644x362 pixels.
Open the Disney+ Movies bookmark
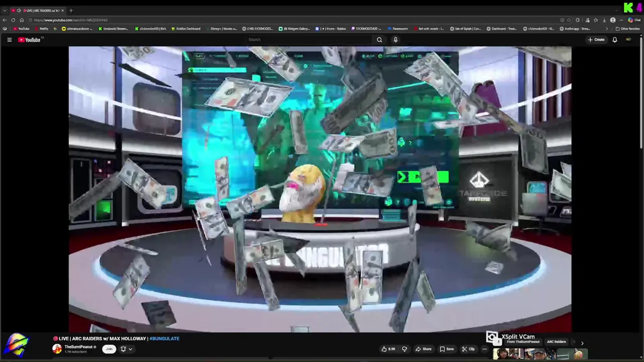[x=221, y=29]
